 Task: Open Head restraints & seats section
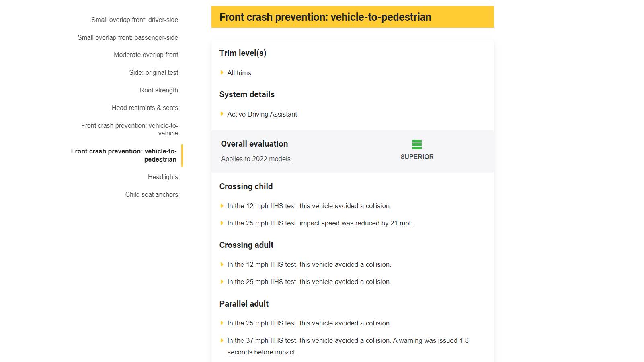pos(145,108)
